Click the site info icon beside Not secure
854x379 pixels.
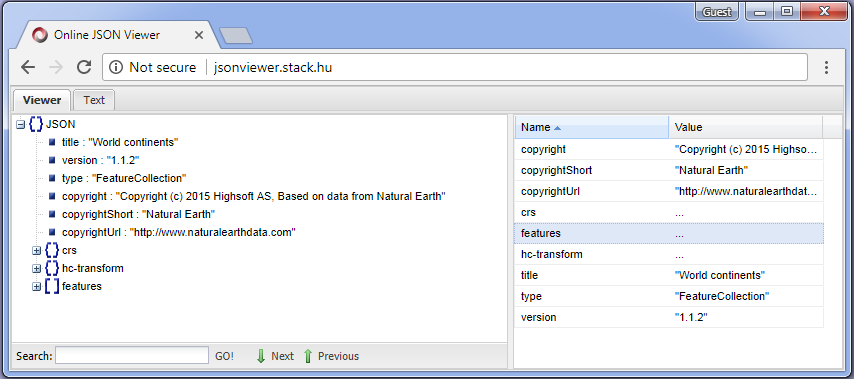[115, 68]
